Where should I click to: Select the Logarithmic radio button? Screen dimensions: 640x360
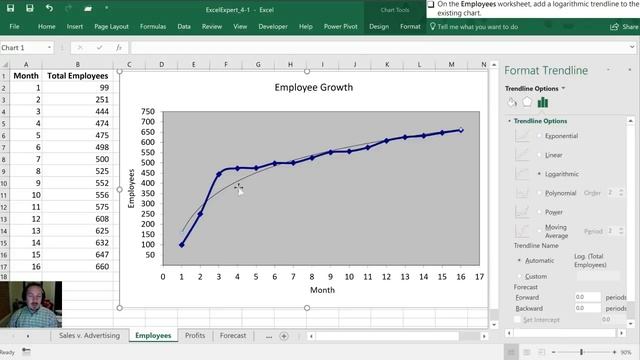click(x=539, y=174)
